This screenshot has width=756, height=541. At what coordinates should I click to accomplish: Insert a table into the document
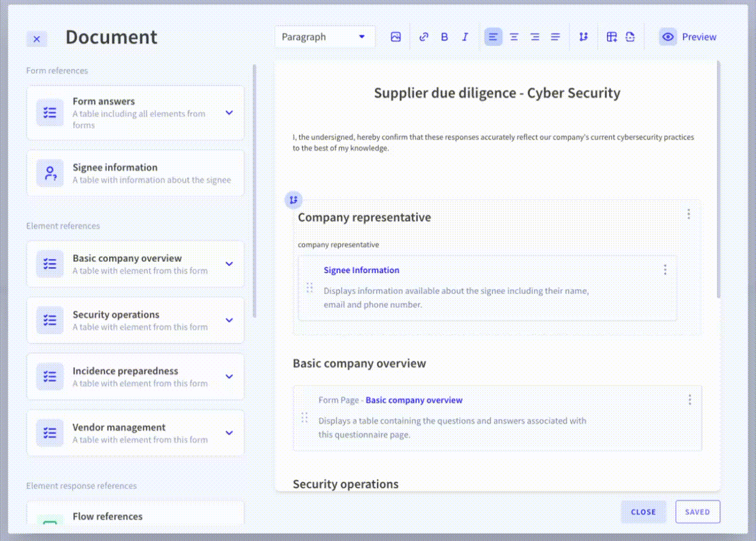click(611, 36)
